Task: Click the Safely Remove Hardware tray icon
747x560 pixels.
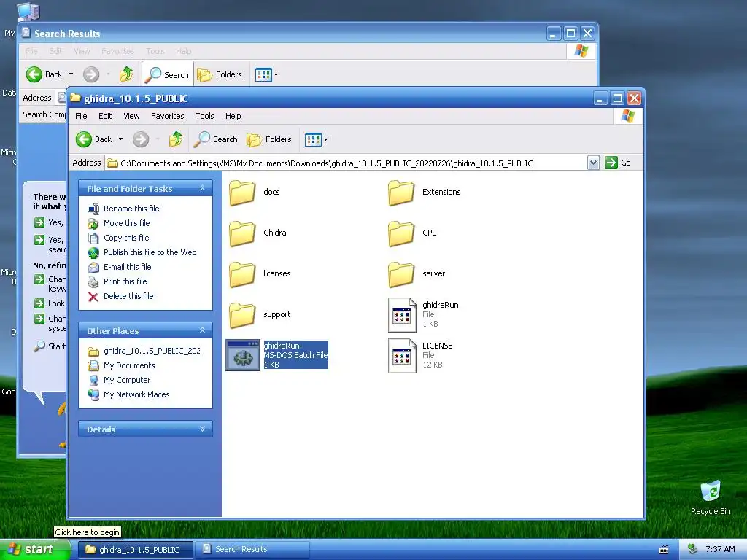Action: 693,550
